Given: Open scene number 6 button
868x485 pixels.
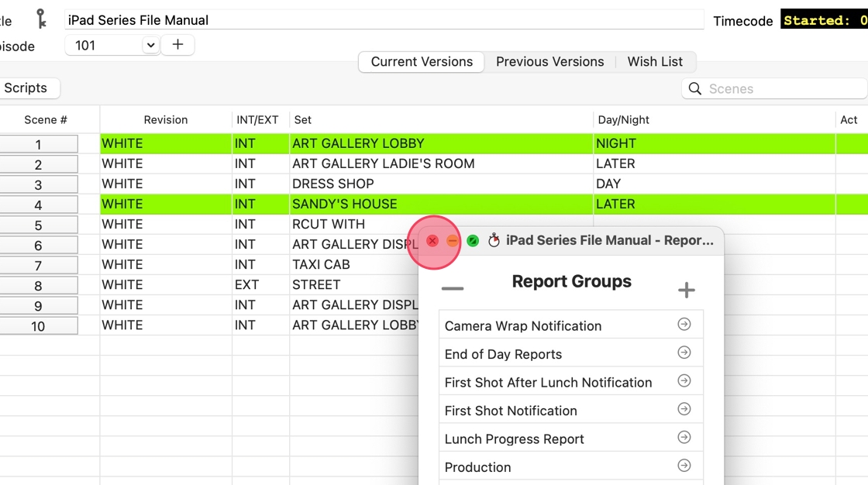Looking at the screenshot, I should point(38,246).
